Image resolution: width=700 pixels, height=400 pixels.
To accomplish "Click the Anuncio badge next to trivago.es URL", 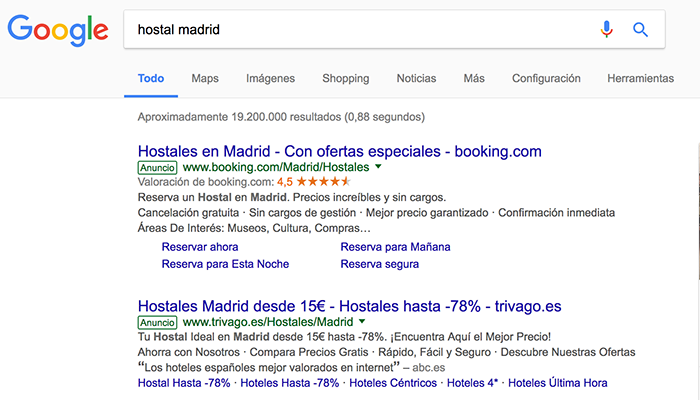I will tap(157, 323).
